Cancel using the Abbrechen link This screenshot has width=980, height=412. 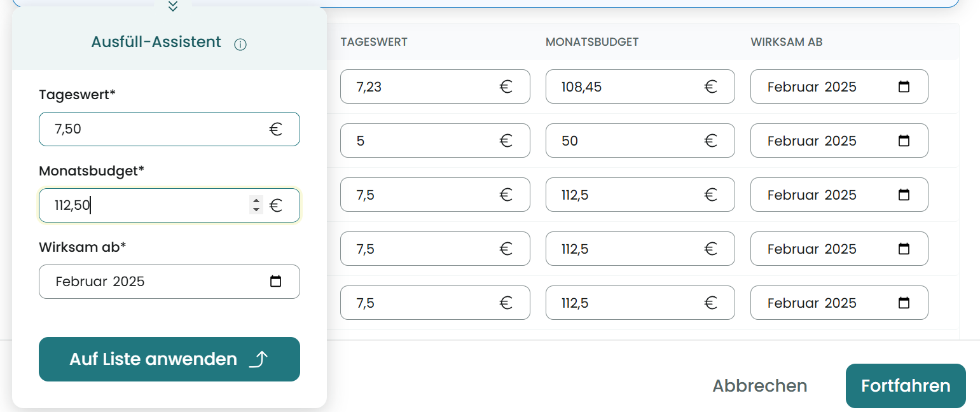click(759, 386)
